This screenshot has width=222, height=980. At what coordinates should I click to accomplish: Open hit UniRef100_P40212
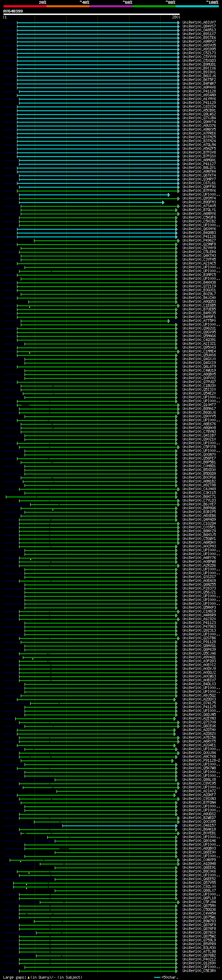pos(199,959)
